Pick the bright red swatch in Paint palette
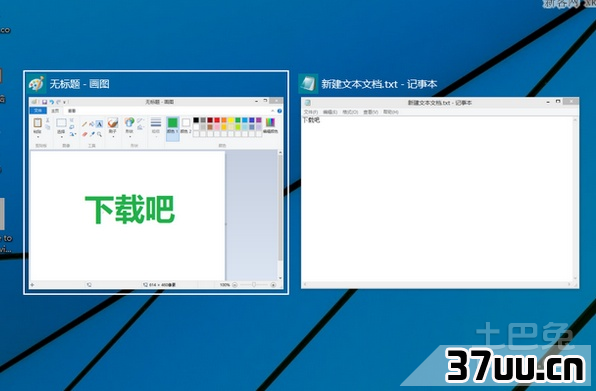This screenshot has height=391, width=596. 217,120
